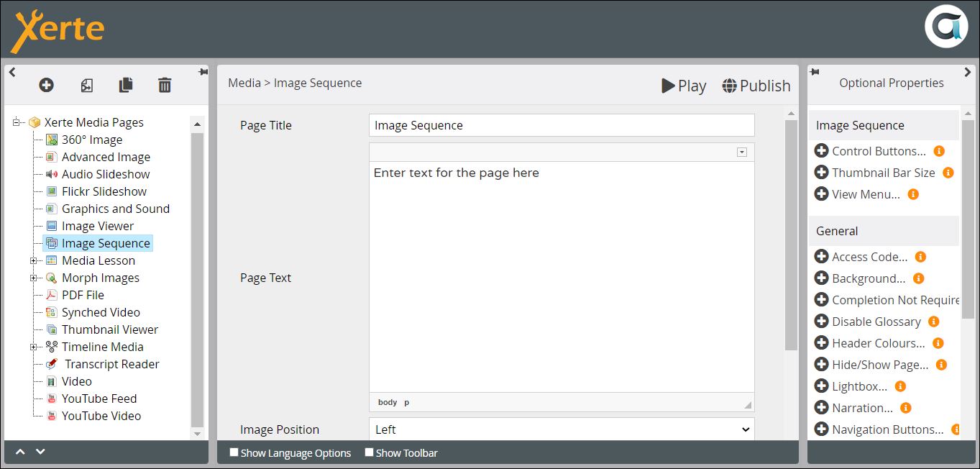The height and width of the screenshot is (469, 980).
Task: Tick the Show Toolbar checkbox
Action: [x=369, y=452]
